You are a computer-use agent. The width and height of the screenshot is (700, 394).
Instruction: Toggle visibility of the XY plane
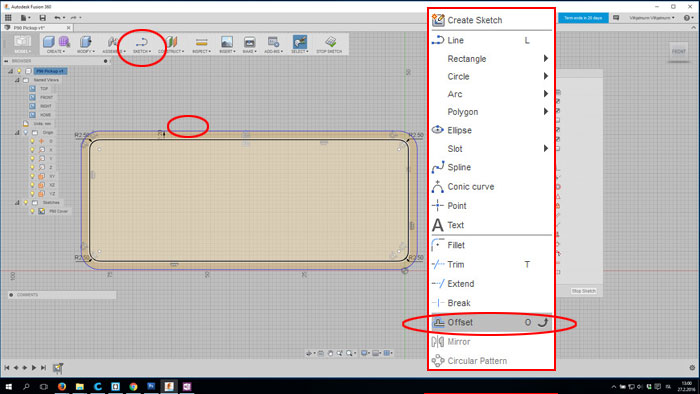(x=32, y=176)
